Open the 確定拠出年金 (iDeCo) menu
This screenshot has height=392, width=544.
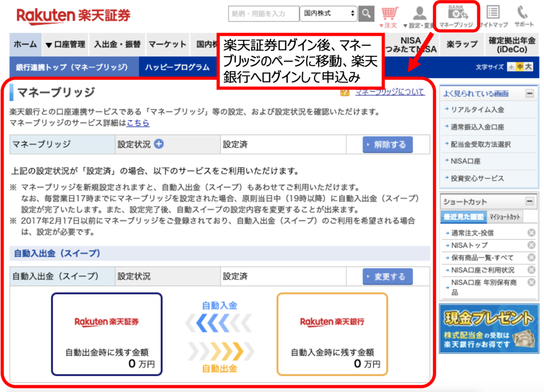[511, 44]
